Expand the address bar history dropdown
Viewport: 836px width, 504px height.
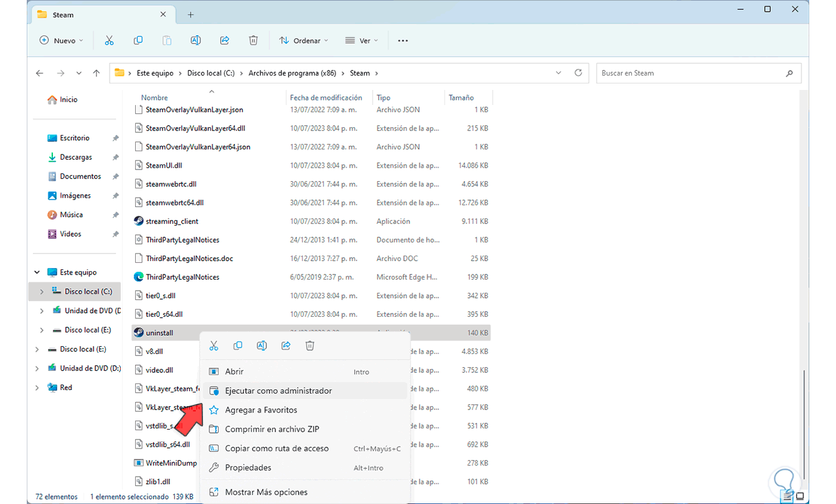pyautogui.click(x=559, y=73)
